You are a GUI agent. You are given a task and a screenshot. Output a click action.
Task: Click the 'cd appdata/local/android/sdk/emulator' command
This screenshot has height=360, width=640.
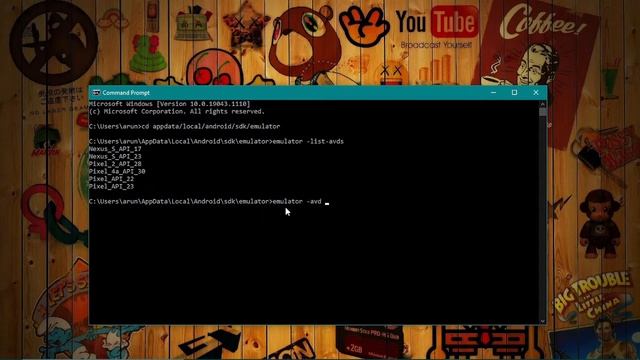211,127
